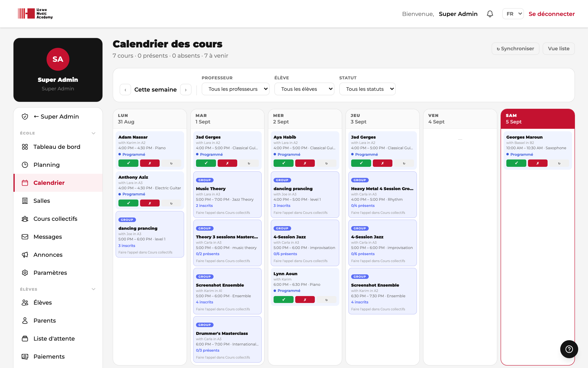
Task: Open Liste d'attente in sidebar
Action: [58, 339]
